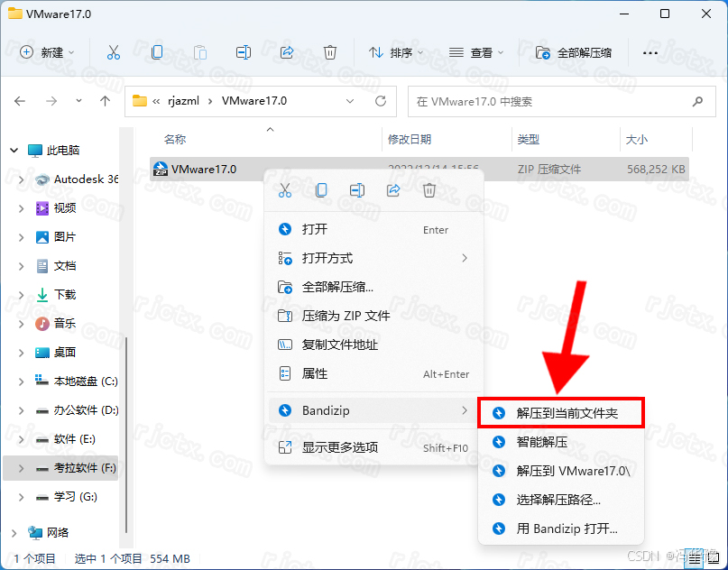Screen dimensions: 728x570
Task: Select 视频 in the navigation pane
Action: tap(65, 208)
